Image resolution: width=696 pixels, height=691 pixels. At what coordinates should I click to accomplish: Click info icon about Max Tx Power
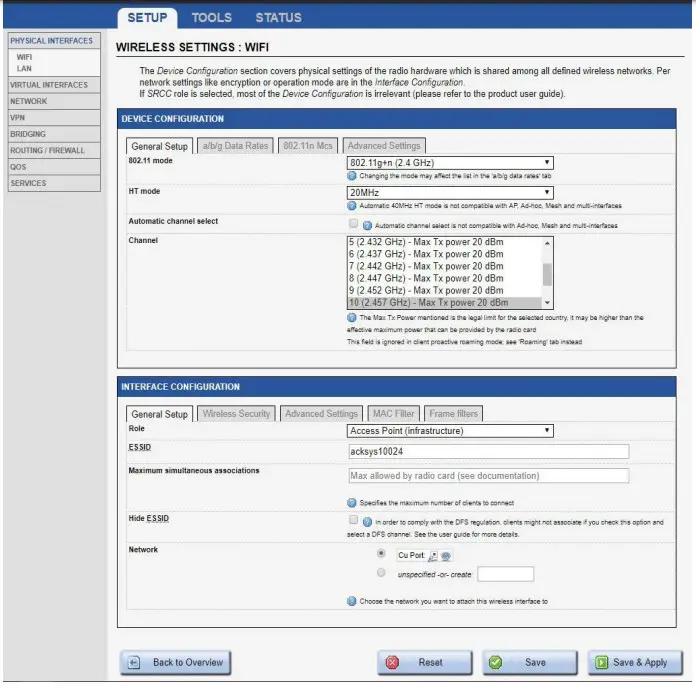pos(352,318)
